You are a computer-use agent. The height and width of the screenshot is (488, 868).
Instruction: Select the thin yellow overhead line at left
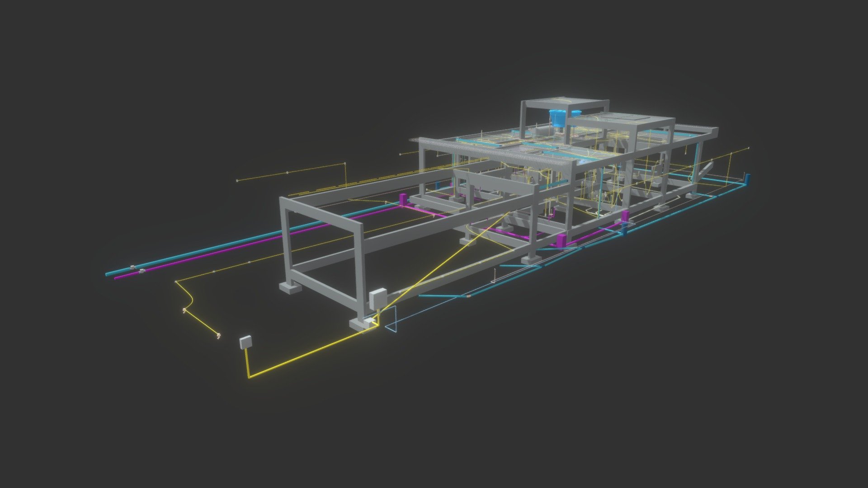pos(292,172)
